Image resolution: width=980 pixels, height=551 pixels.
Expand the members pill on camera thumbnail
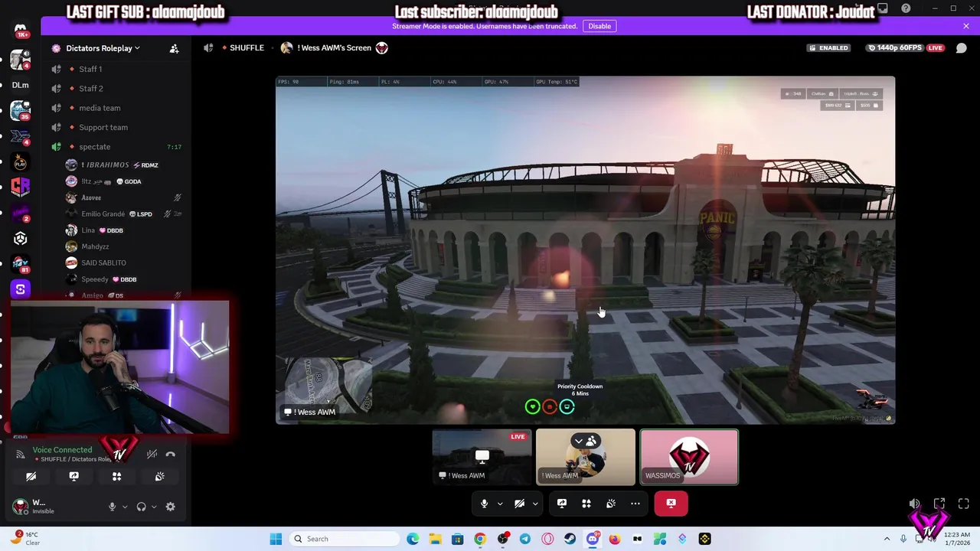click(586, 441)
